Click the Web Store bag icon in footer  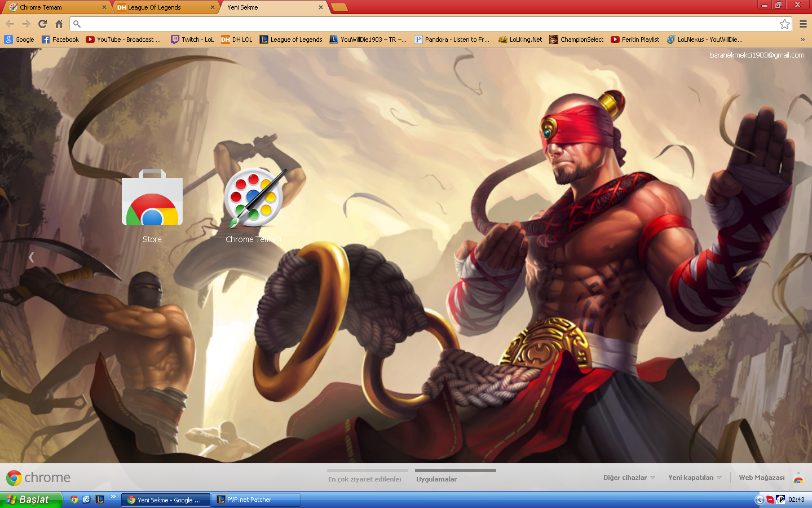pos(798,478)
